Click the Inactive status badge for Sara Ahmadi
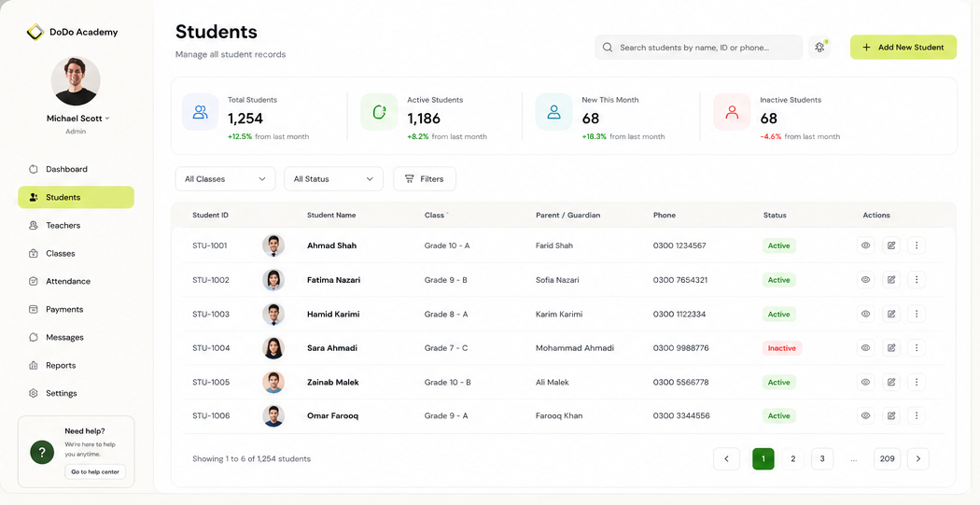The height and width of the screenshot is (505, 980). [782, 348]
